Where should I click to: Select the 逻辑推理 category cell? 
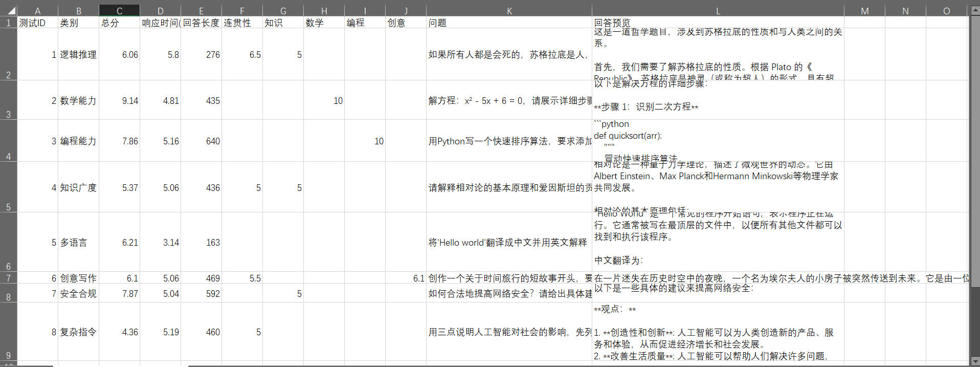(78, 54)
